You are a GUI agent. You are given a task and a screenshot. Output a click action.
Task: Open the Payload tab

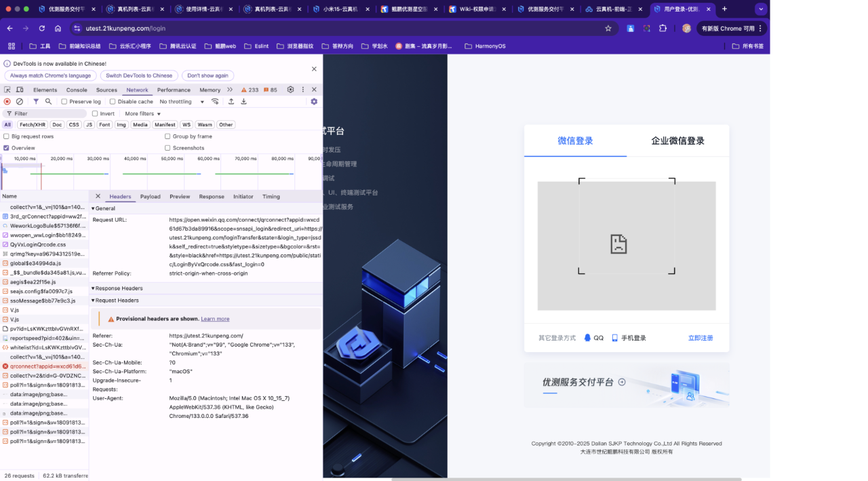tap(151, 196)
